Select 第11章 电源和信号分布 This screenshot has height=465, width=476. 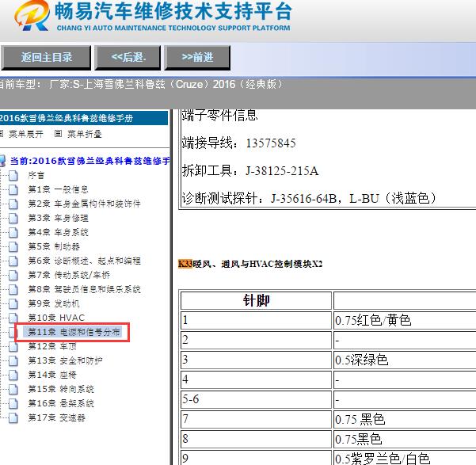74,332
